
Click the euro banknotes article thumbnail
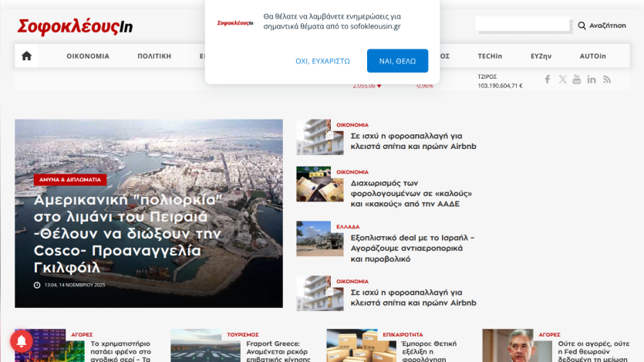320,184
